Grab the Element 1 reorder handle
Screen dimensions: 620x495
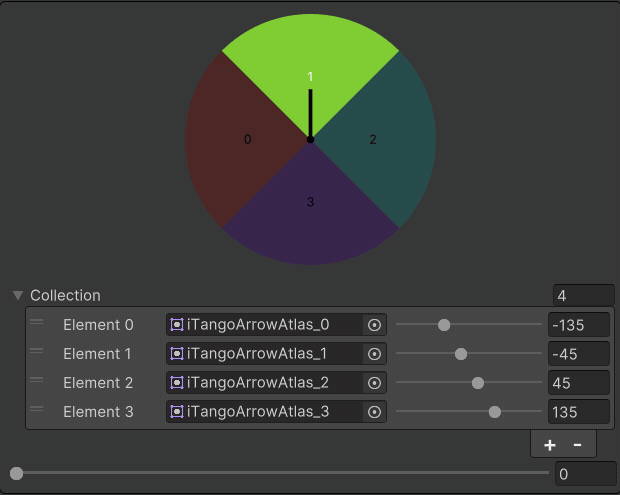coord(36,351)
